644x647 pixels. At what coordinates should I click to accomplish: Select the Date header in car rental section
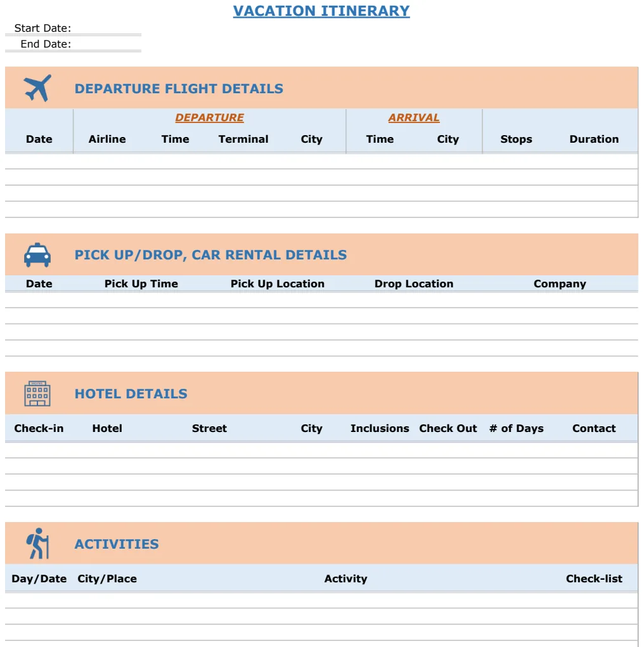click(x=39, y=284)
